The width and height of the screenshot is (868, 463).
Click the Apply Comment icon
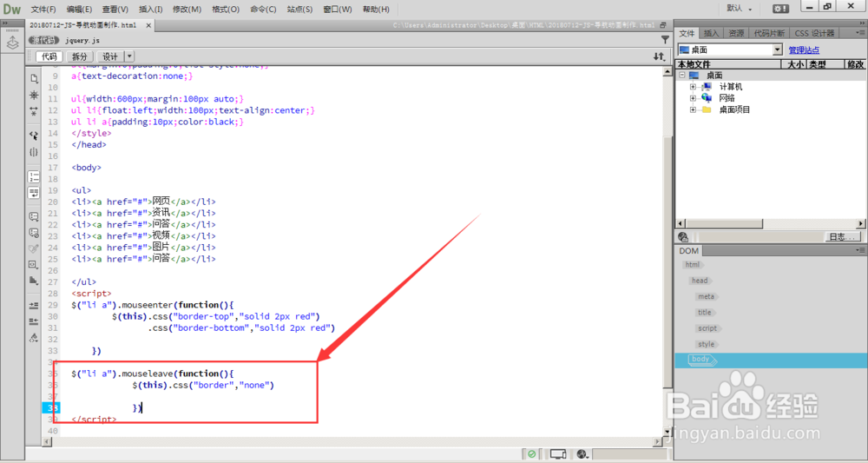[34, 216]
